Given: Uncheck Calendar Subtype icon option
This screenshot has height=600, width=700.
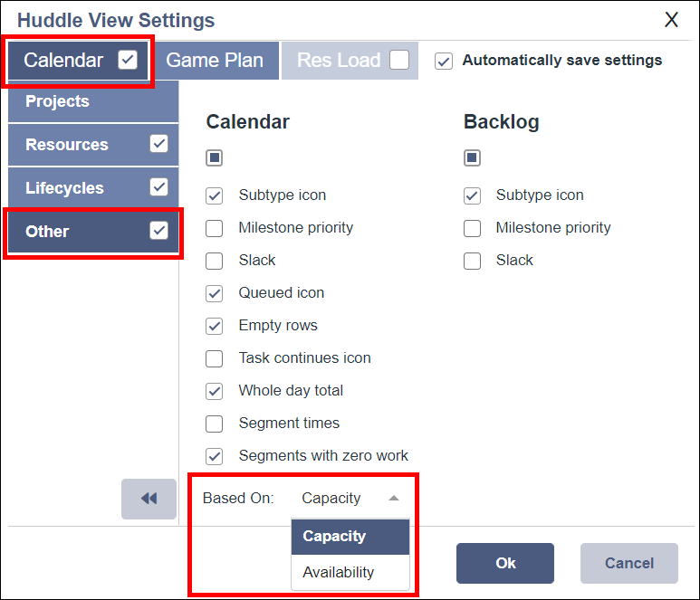Looking at the screenshot, I should click(215, 195).
